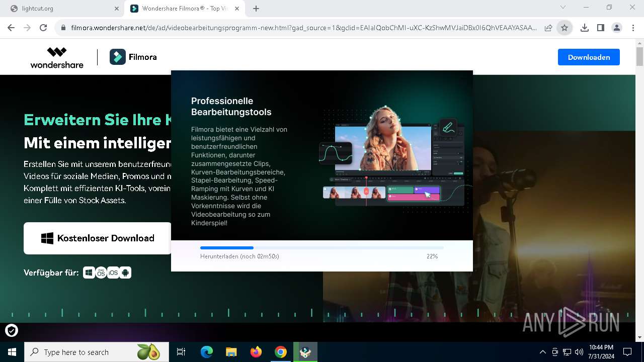Viewport: 644px width, 362px height.
Task: Open Task View in the taskbar
Action: [x=181, y=352]
